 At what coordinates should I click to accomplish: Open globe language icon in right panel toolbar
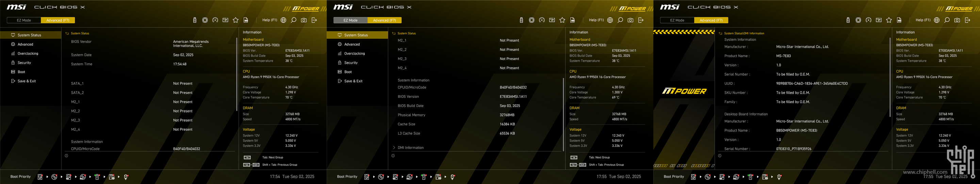coord(937,20)
